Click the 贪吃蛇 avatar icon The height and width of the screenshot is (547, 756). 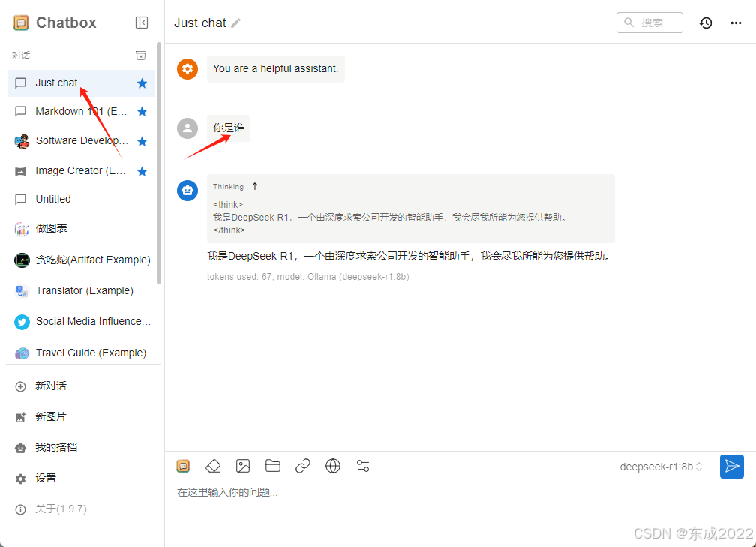(22, 260)
